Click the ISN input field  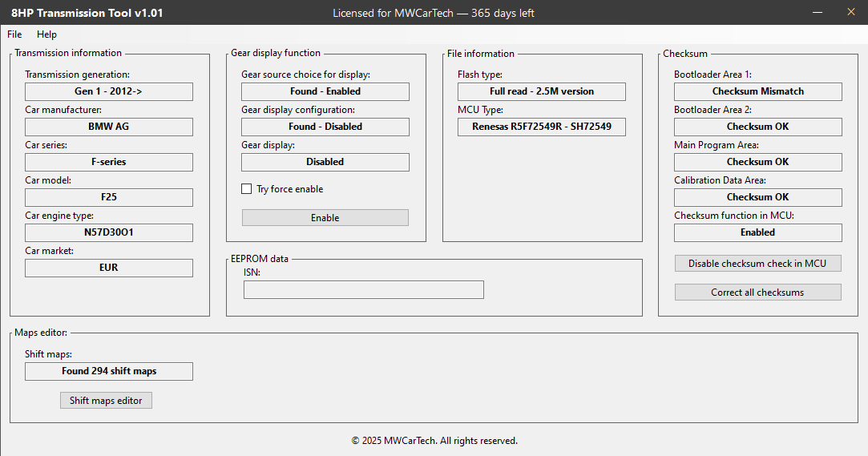364,289
